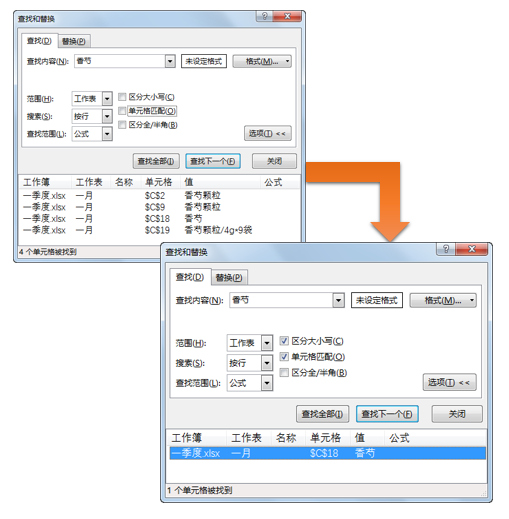Click 查找内容 input field in lower dialog
Image resolution: width=509 pixels, height=519 pixels.
[281, 300]
